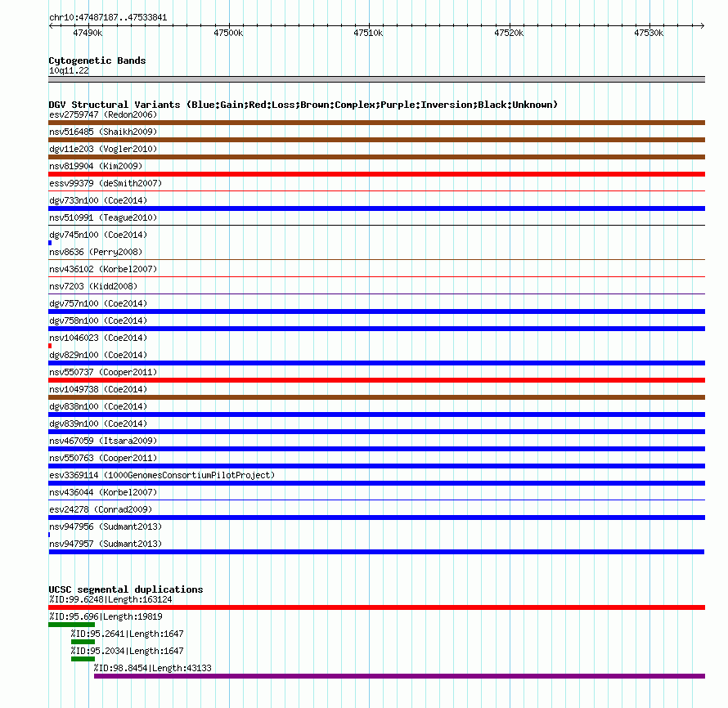Click the nsv819904 (Kim2009) loss variant label
This screenshot has width=728, height=708.
[96, 166]
